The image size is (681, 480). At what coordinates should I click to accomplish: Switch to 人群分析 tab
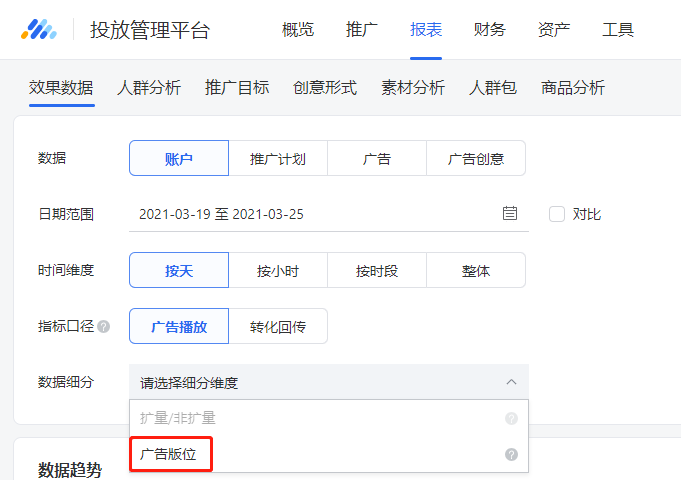click(x=149, y=88)
